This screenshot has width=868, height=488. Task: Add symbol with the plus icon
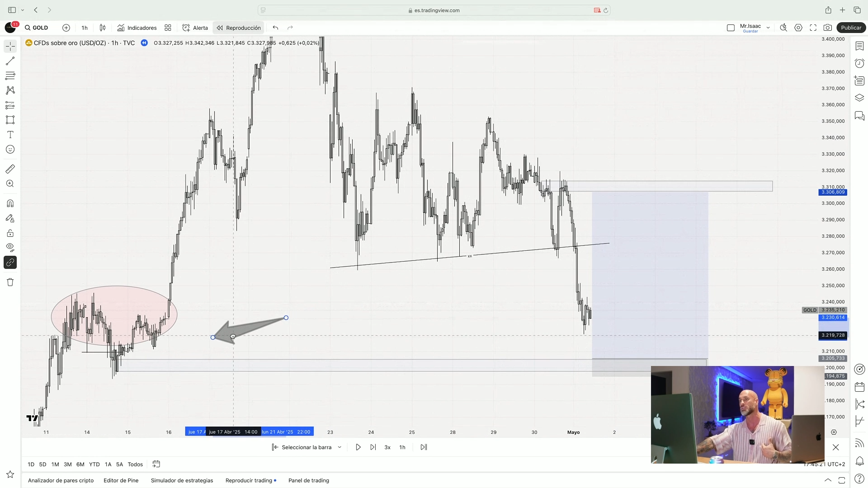66,28
